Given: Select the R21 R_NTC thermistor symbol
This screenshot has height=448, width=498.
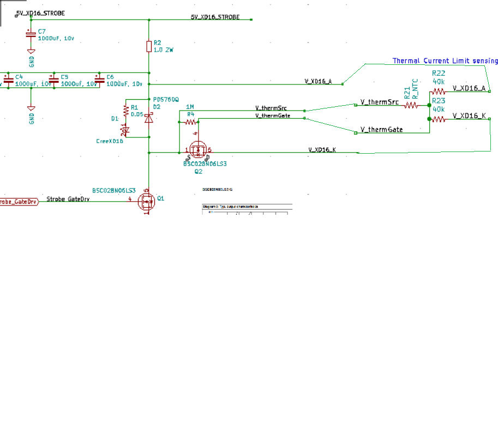Looking at the screenshot, I should click(x=411, y=105).
